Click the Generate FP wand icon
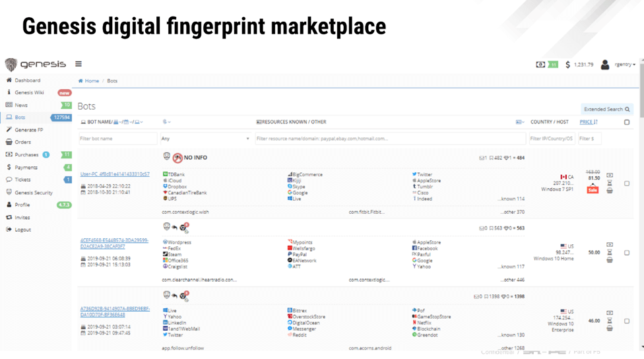The width and height of the screenshot is (644, 359). [9, 130]
